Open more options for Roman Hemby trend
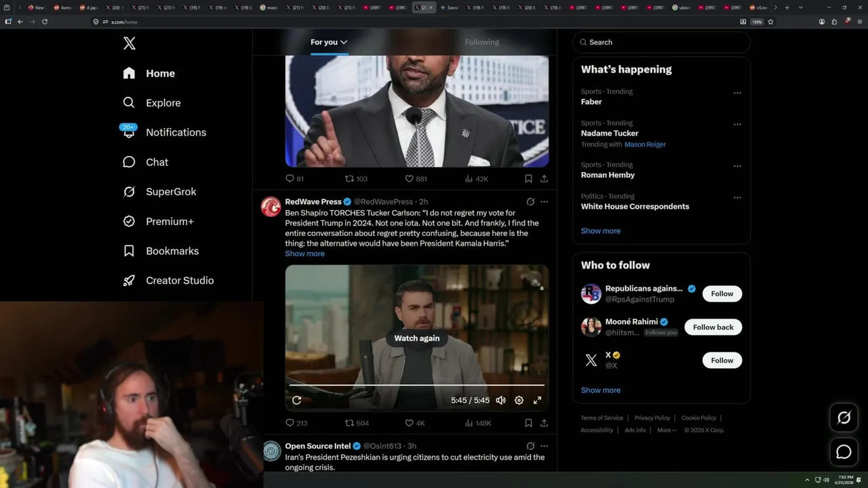 737,166
